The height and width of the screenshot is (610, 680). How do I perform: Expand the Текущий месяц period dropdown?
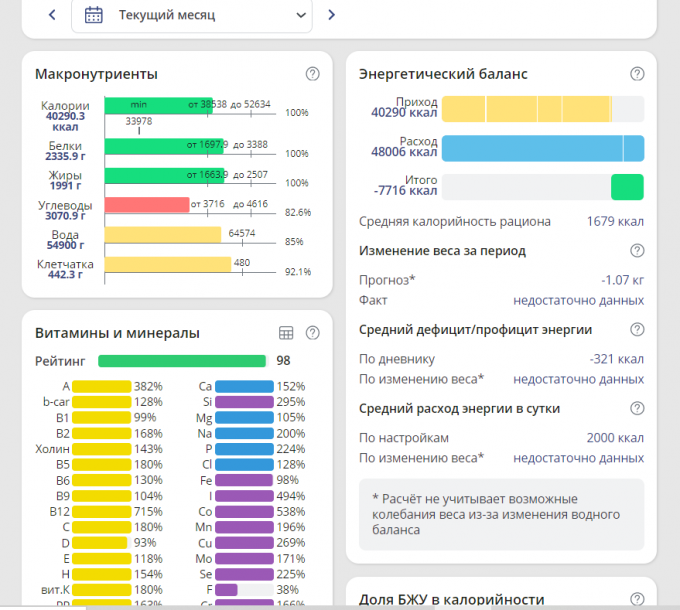coord(302,15)
